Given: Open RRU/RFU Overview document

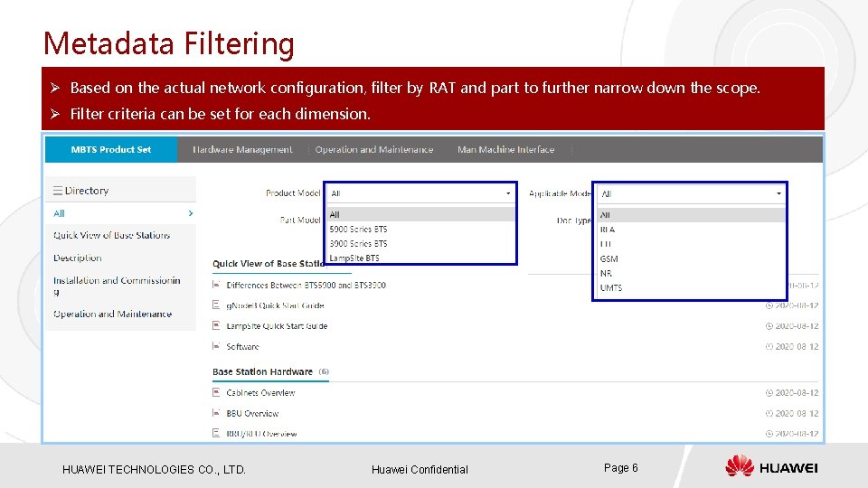Looking at the screenshot, I should pos(261,434).
